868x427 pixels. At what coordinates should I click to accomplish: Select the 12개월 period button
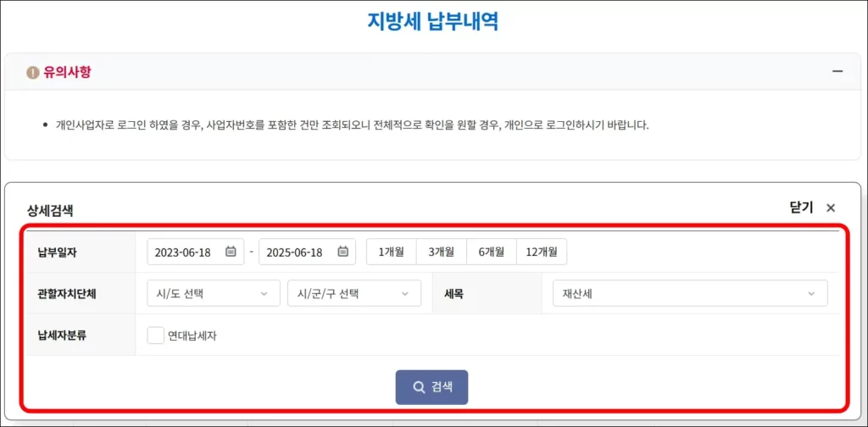(542, 252)
